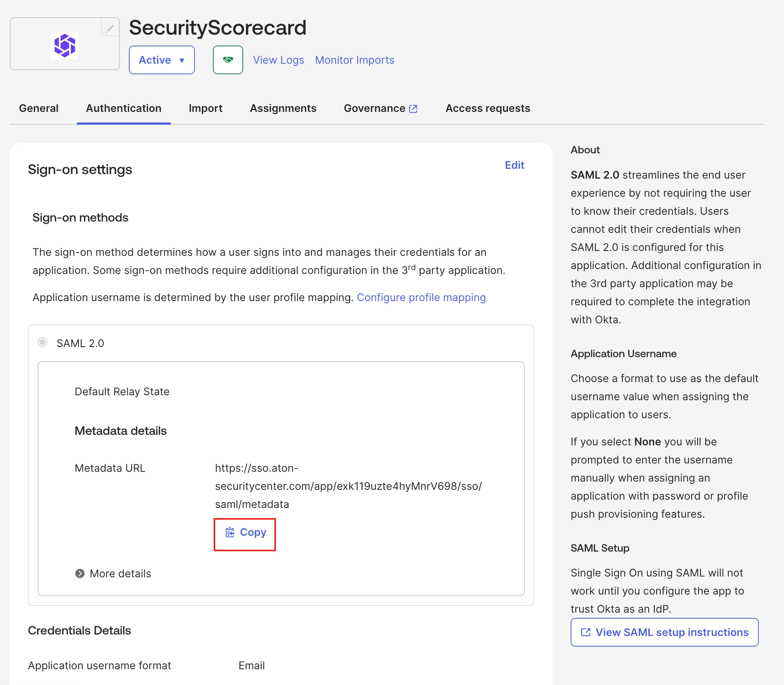Click the SAML setup external link icon

[585, 632]
